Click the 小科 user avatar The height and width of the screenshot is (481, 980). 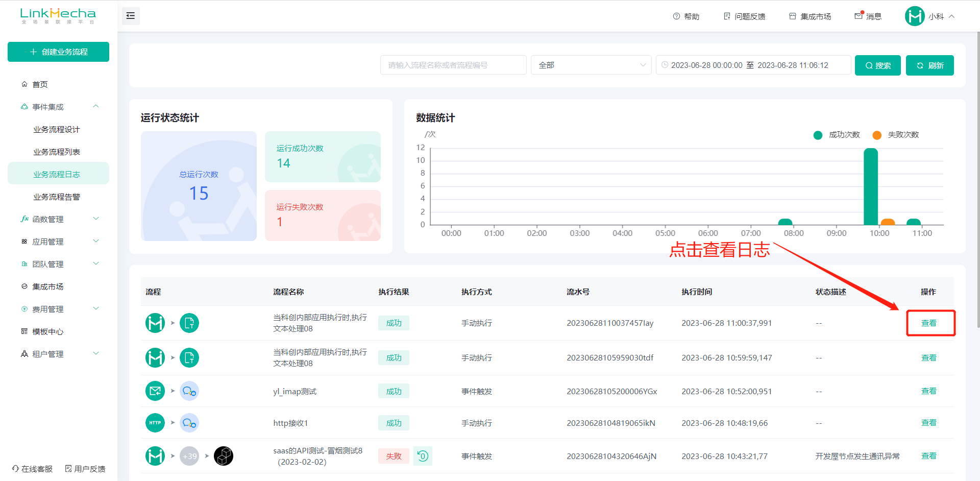tap(915, 16)
